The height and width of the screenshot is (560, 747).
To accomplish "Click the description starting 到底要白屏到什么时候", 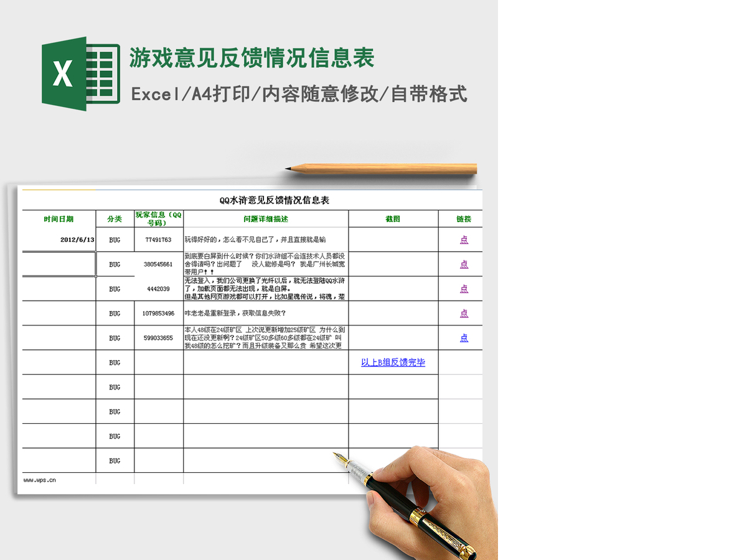I will 266,264.
